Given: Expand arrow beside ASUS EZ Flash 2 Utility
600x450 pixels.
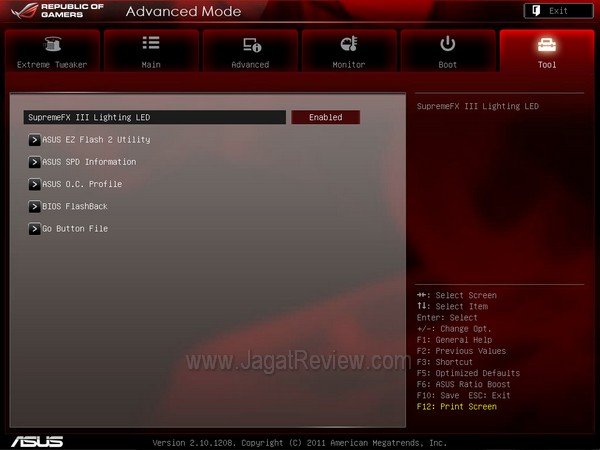Looking at the screenshot, I should tap(34, 140).
